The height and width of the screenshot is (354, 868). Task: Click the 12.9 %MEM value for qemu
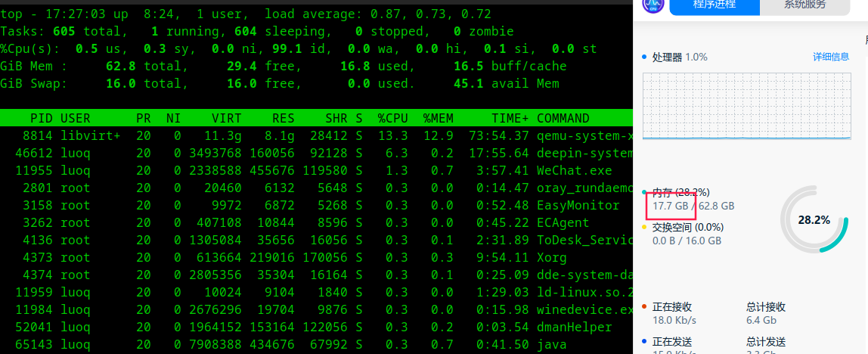click(x=439, y=135)
